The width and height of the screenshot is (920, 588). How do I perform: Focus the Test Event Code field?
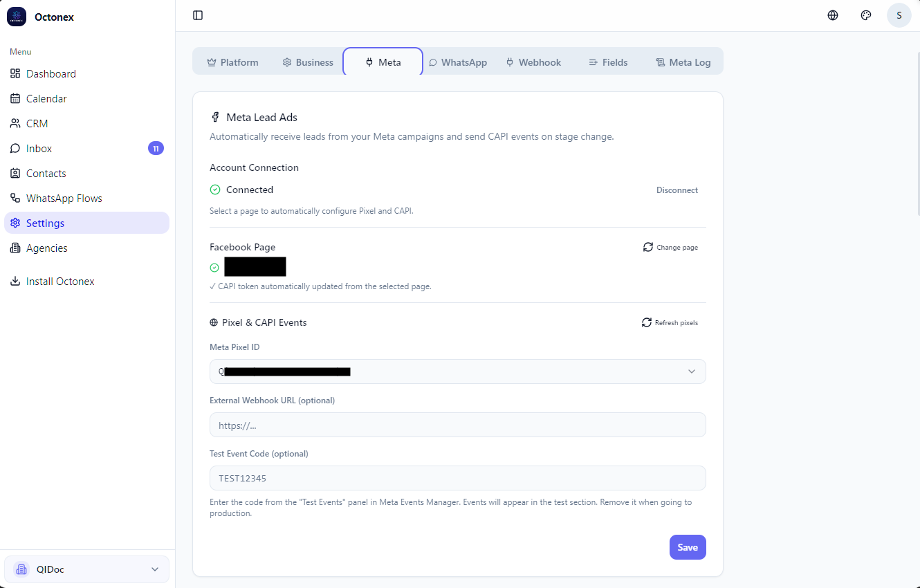coord(458,478)
